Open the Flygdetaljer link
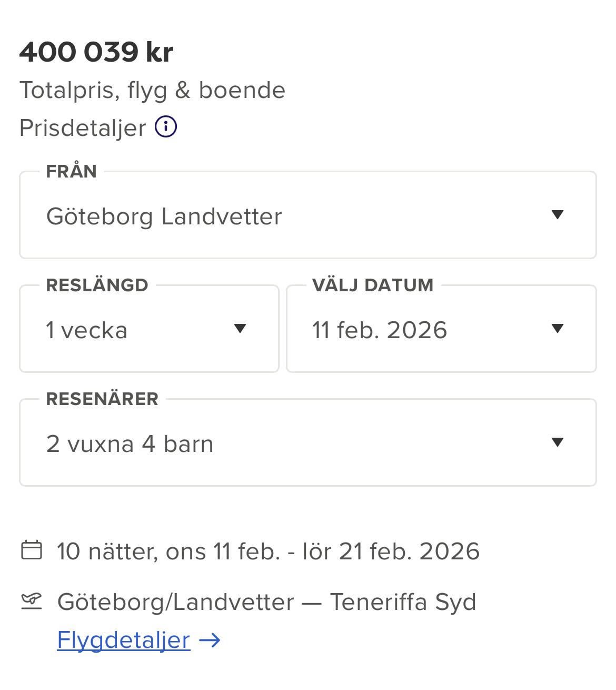This screenshot has height=690, width=616. coord(123,640)
